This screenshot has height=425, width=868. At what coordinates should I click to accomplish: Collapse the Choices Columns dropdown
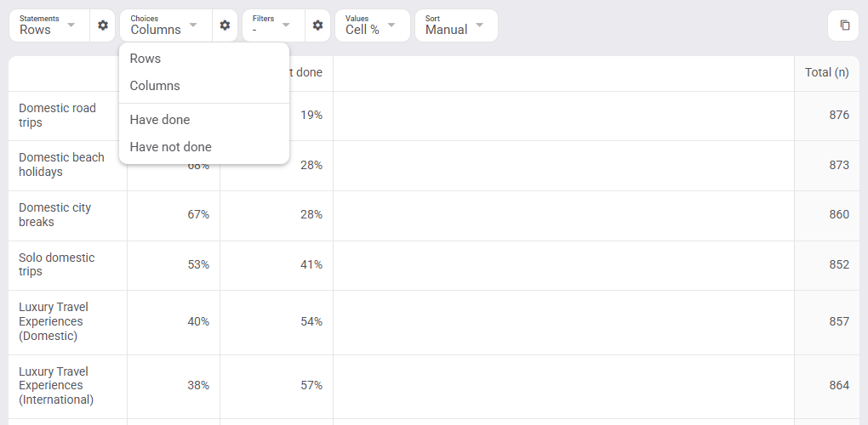click(x=166, y=25)
